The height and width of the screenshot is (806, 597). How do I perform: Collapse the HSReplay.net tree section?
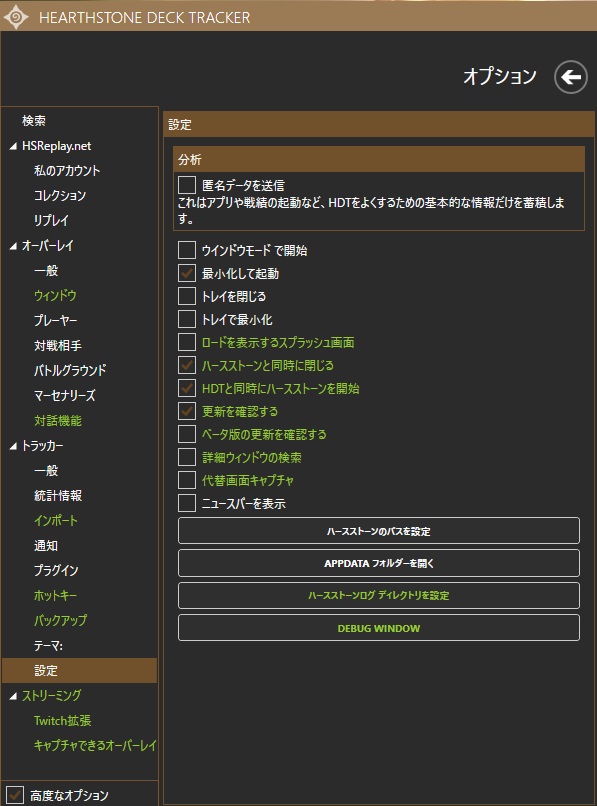click(13, 146)
